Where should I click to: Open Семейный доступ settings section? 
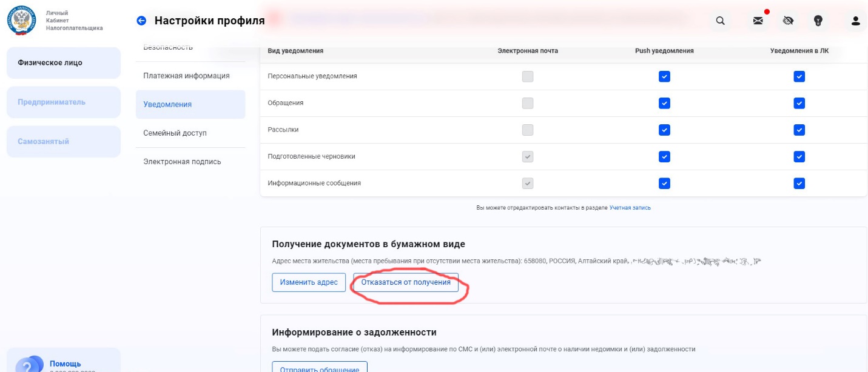click(x=190, y=133)
